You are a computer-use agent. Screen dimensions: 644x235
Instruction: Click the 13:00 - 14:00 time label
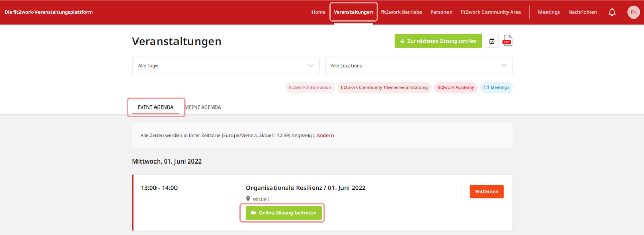click(159, 188)
